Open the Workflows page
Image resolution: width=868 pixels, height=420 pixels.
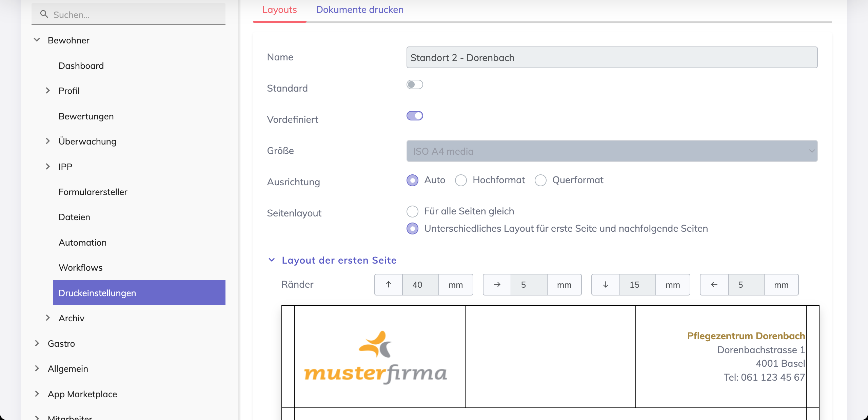click(80, 268)
